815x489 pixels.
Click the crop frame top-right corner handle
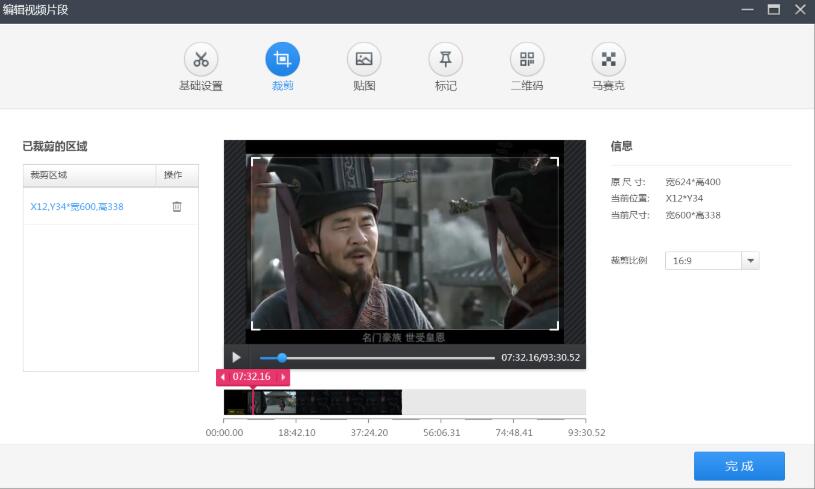point(555,162)
